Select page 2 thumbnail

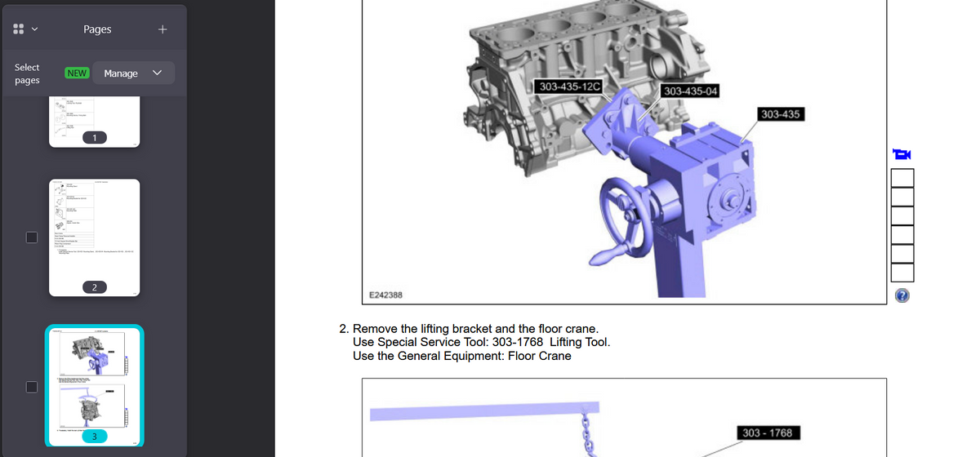pos(95,237)
